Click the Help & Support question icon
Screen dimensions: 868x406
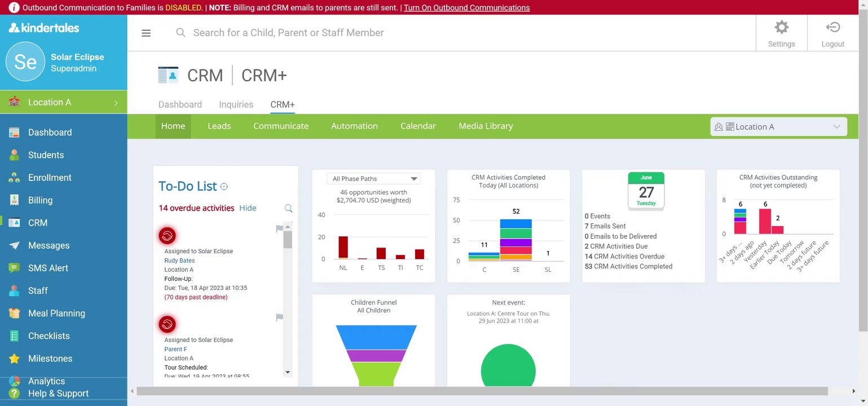click(x=15, y=394)
